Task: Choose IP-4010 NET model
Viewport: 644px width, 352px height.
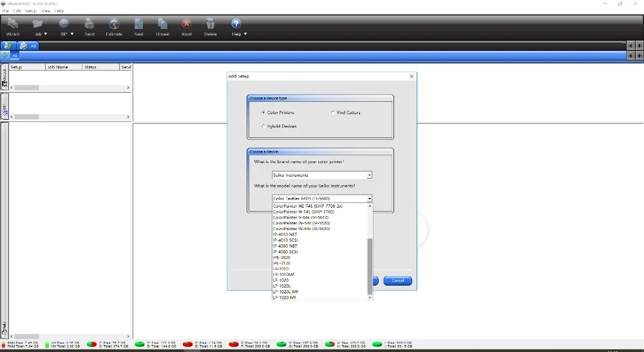Action: 320,235
